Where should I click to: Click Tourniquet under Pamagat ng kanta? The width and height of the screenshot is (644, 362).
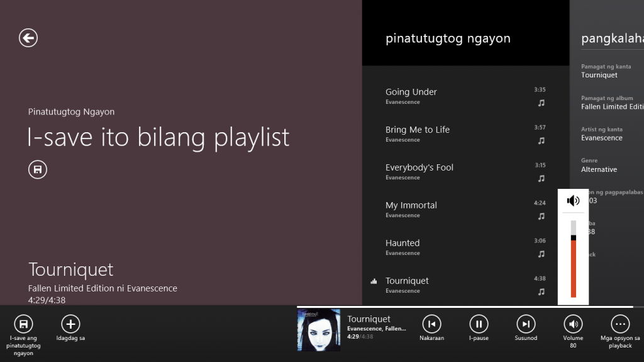tap(599, 75)
